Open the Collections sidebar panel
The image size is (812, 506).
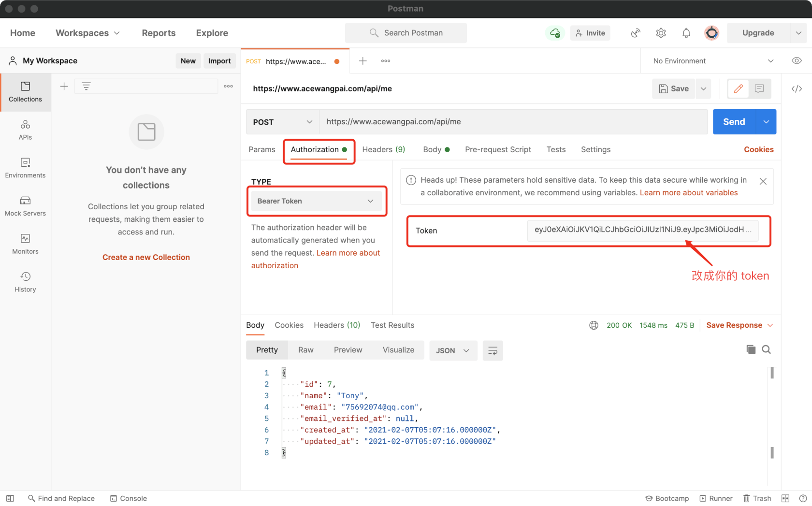25,92
